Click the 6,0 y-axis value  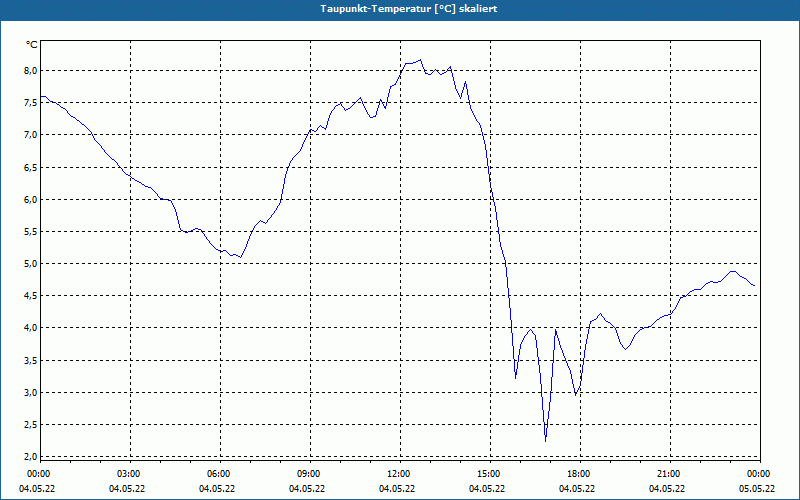pos(31,199)
